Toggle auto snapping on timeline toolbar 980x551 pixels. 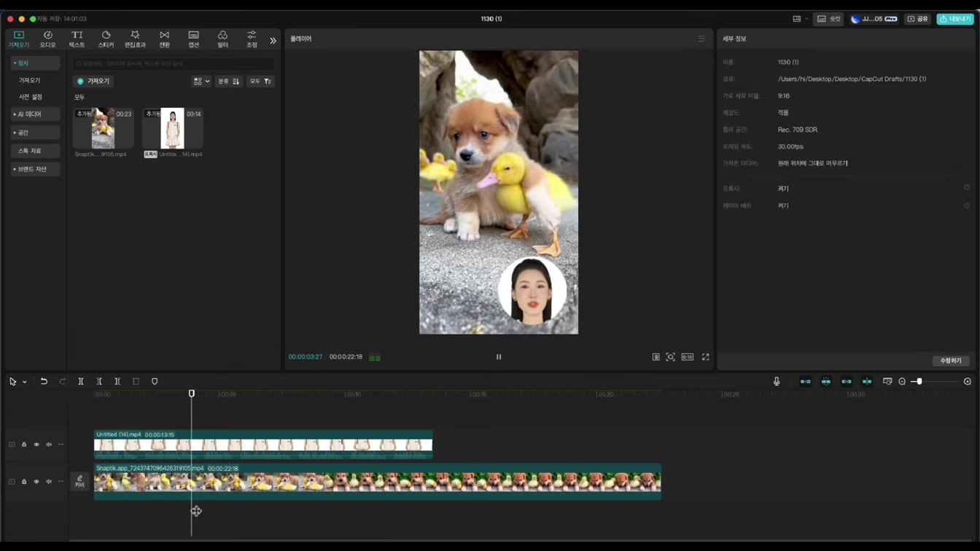(x=826, y=382)
